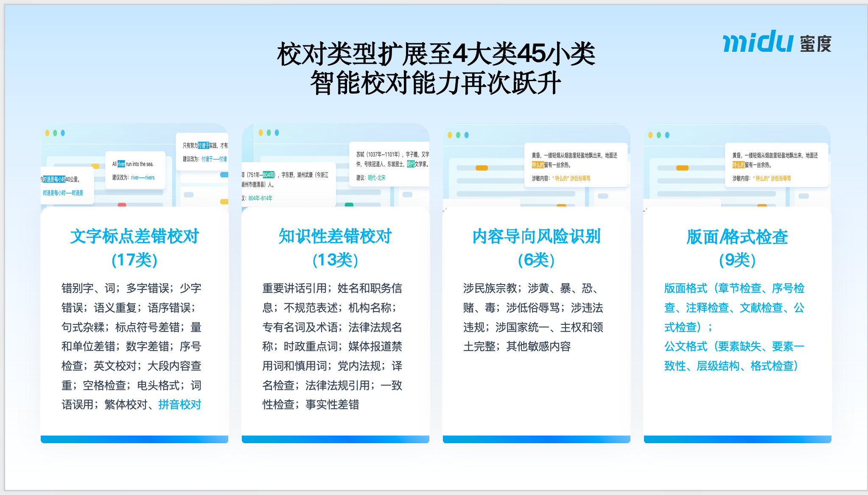Screen dimensions: 868x495
Task: Click highlighted 'river' word in English popup
Action: coord(121,164)
